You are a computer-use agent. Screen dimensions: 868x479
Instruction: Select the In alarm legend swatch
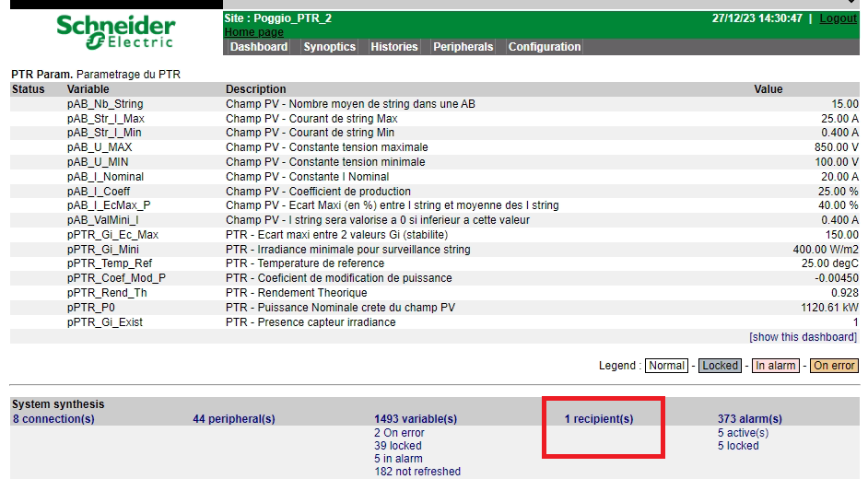click(x=775, y=366)
